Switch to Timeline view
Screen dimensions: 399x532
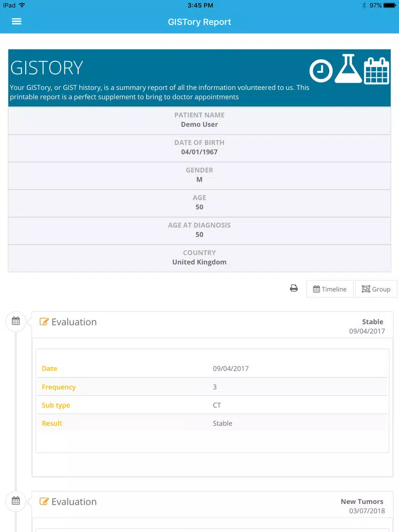(x=330, y=289)
